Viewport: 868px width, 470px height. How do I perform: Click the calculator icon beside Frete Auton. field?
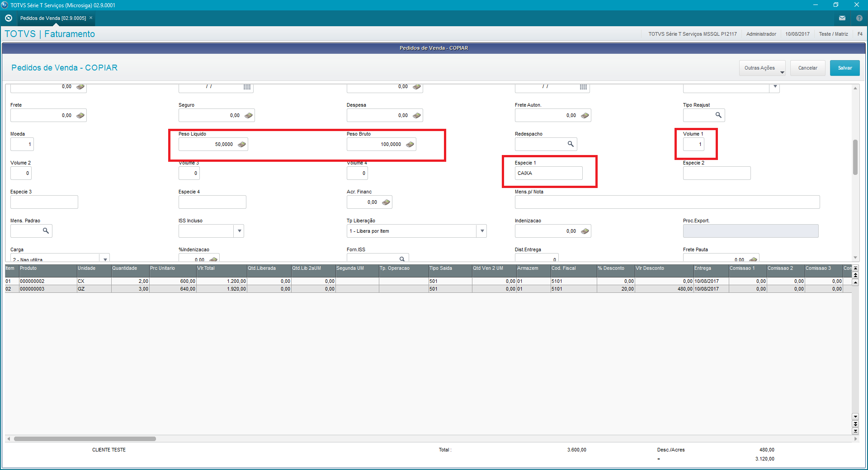[x=585, y=116]
